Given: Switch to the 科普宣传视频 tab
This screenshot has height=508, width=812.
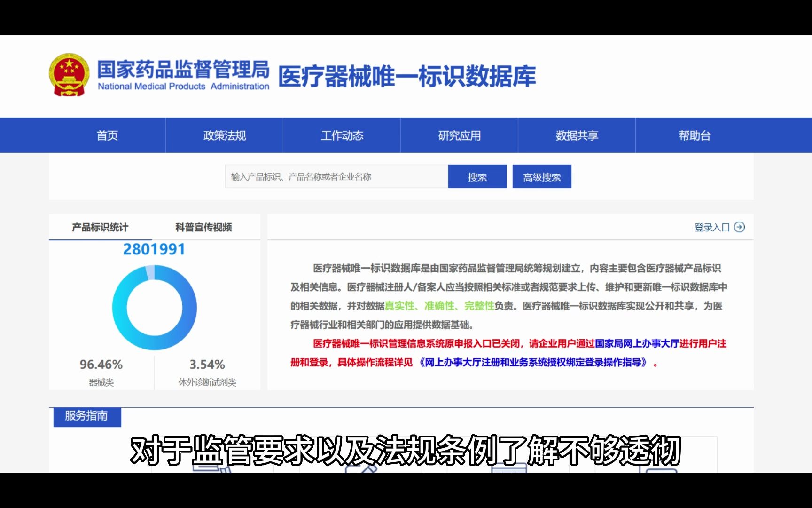Looking at the screenshot, I should click(203, 227).
